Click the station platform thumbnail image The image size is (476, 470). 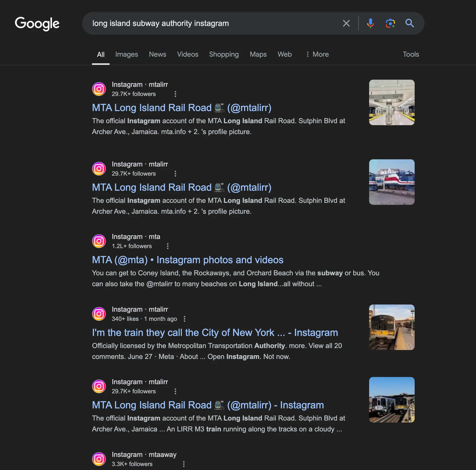[392, 102]
